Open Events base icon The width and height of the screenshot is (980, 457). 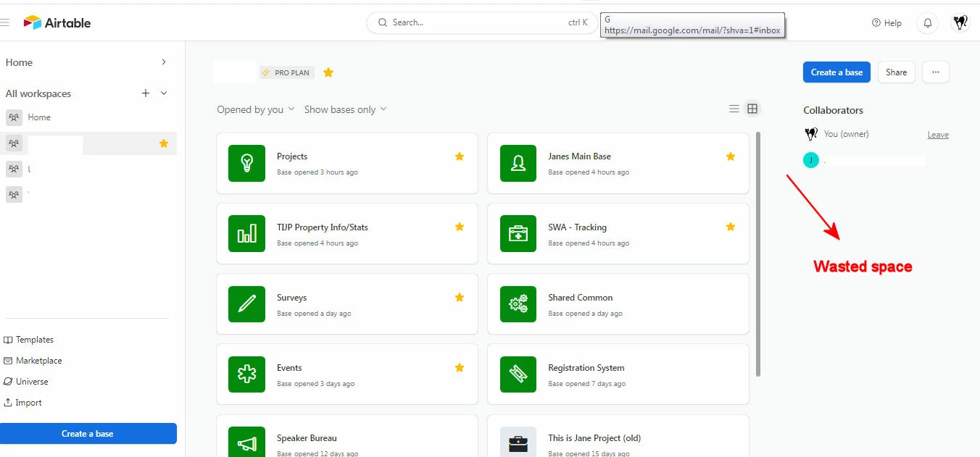[x=246, y=374]
